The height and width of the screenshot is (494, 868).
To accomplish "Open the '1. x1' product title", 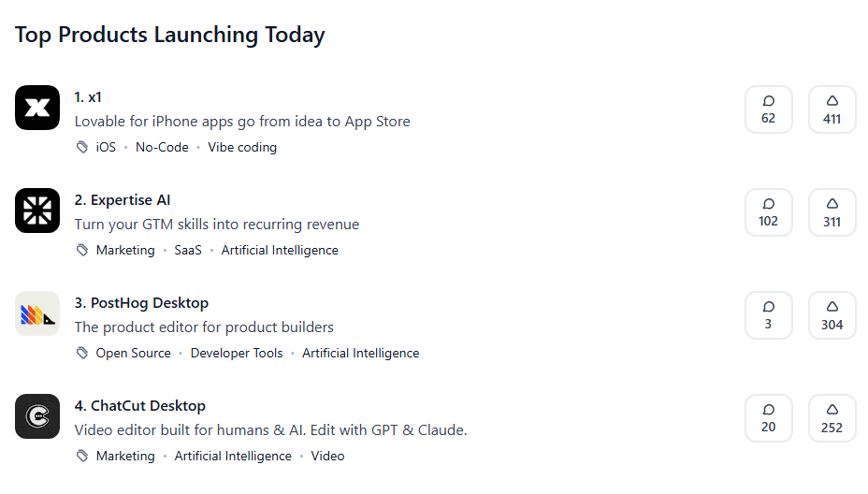I will point(88,97).
